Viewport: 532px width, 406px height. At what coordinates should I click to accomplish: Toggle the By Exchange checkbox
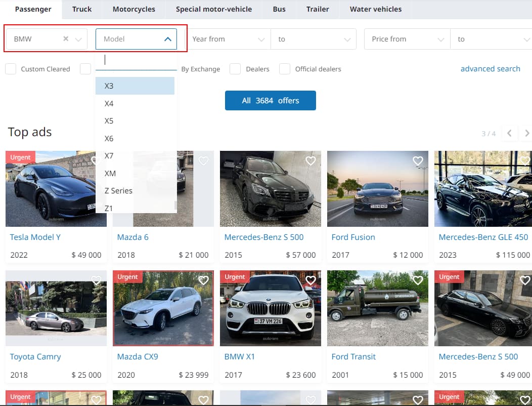pos(85,69)
